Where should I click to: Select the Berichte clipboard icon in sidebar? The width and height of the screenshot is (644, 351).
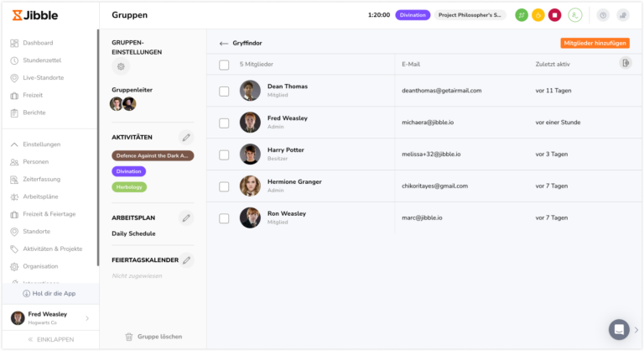tap(14, 113)
